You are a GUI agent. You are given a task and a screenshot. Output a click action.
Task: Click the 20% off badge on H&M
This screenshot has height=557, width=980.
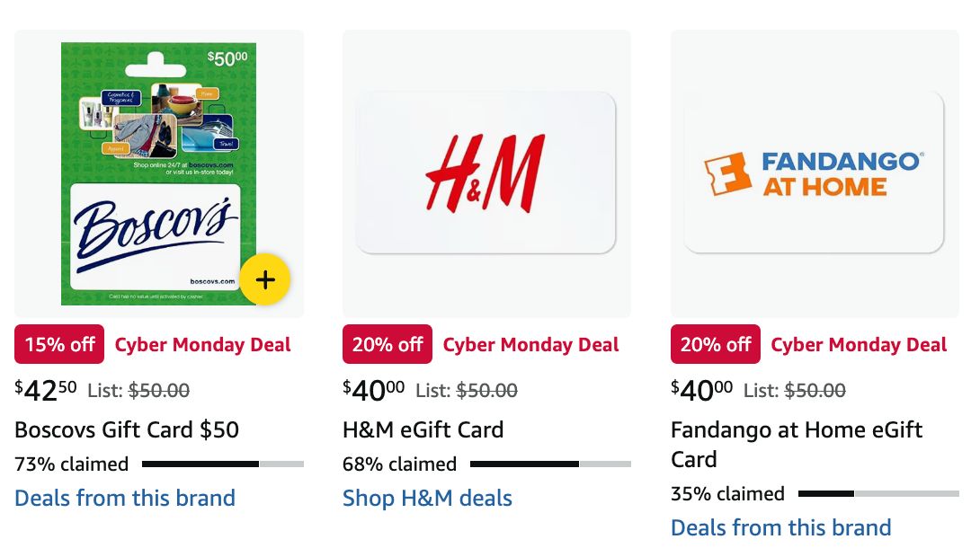[388, 344]
